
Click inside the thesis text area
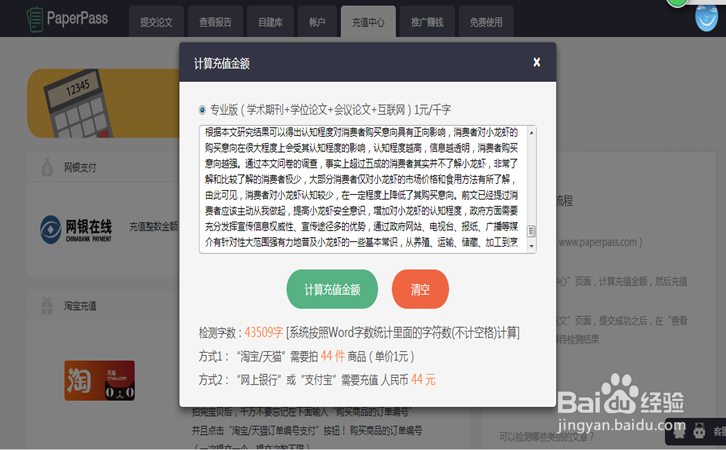pos(363,188)
